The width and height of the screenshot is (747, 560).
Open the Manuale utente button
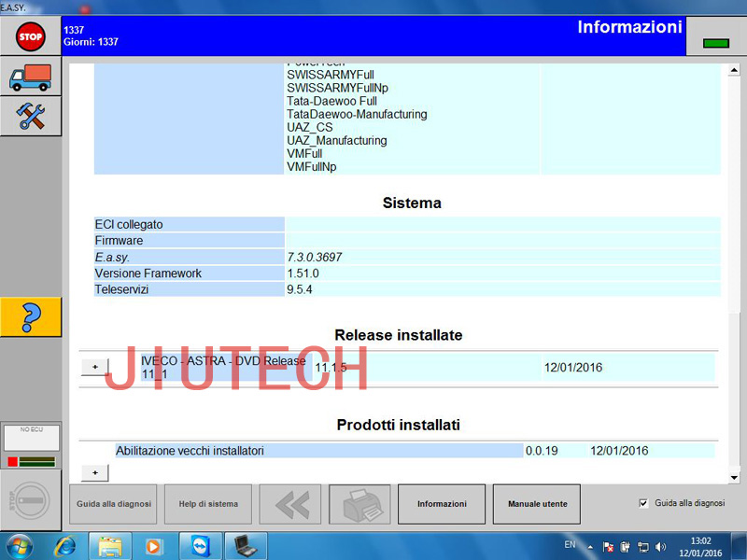[537, 504]
